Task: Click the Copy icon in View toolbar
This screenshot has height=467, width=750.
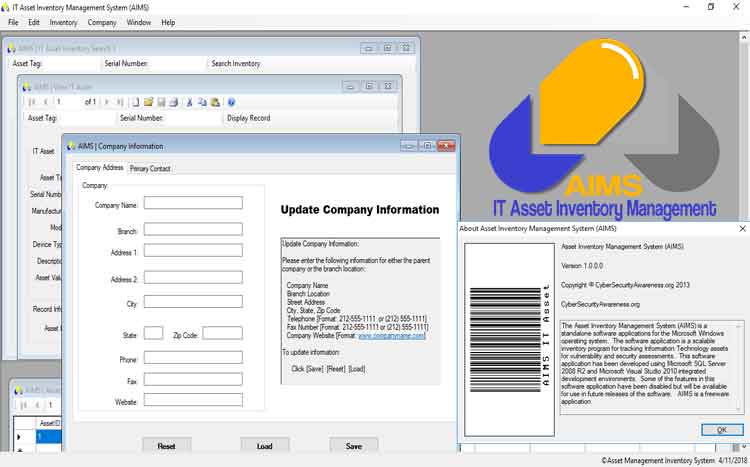Action: [202, 102]
